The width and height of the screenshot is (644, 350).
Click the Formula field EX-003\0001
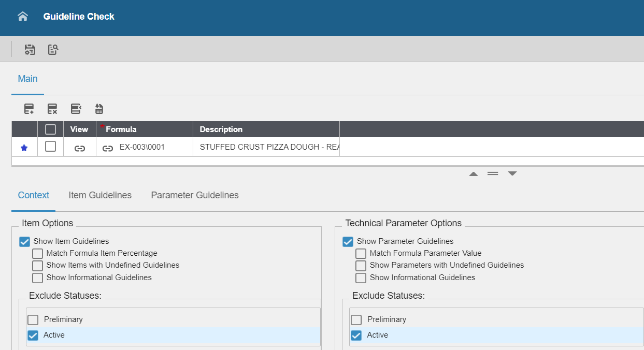142,148
